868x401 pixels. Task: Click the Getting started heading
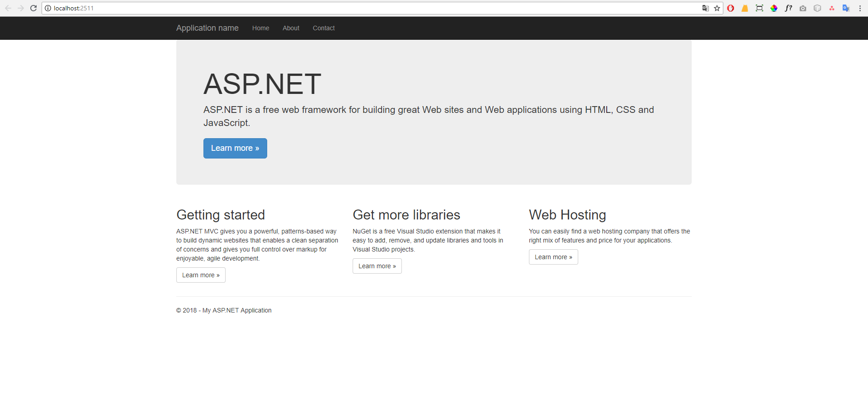tap(221, 215)
